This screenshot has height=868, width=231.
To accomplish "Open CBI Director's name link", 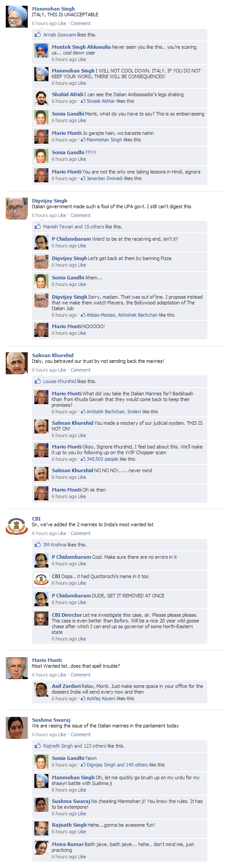I will (67, 615).
